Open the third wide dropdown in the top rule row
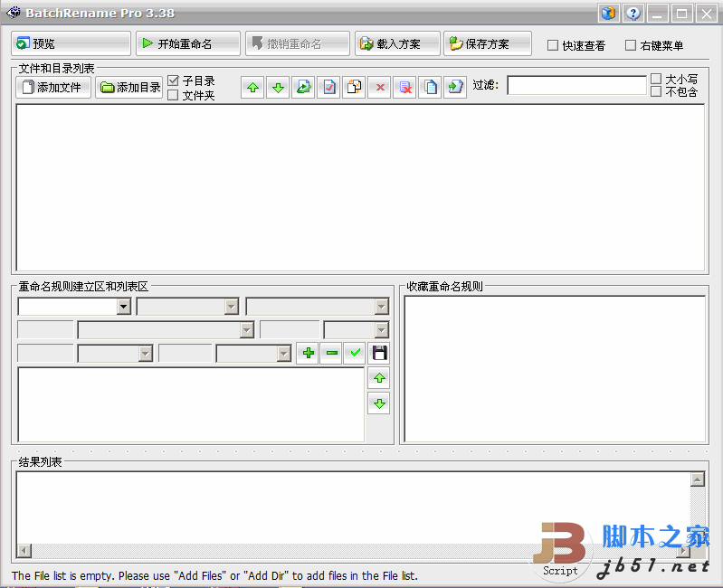723x588 pixels. click(x=381, y=307)
